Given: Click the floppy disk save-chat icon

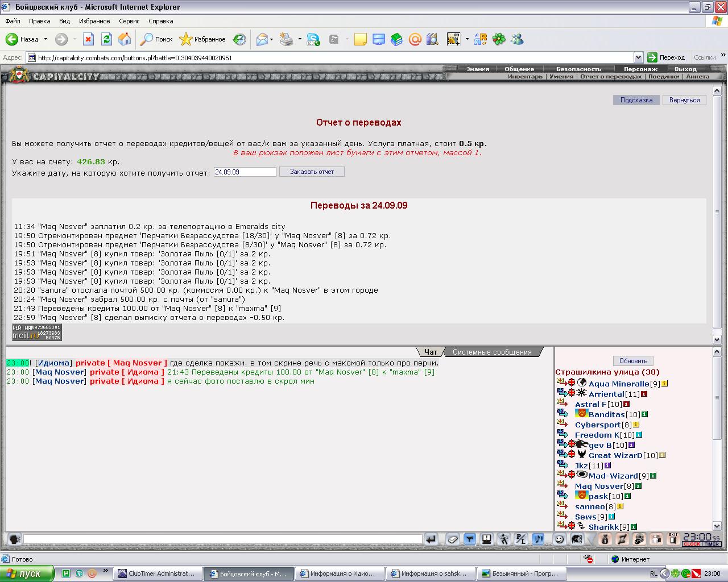Looking at the screenshot, I should (487, 539).
